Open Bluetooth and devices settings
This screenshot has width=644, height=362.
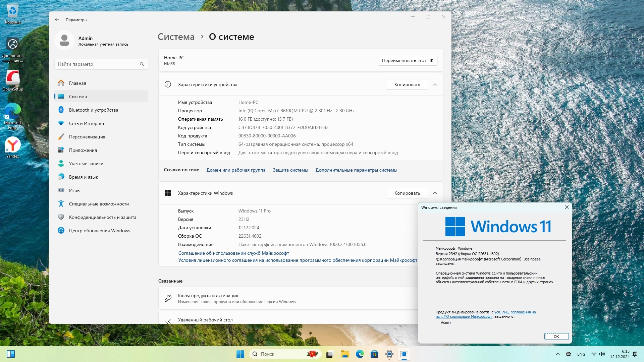point(93,110)
